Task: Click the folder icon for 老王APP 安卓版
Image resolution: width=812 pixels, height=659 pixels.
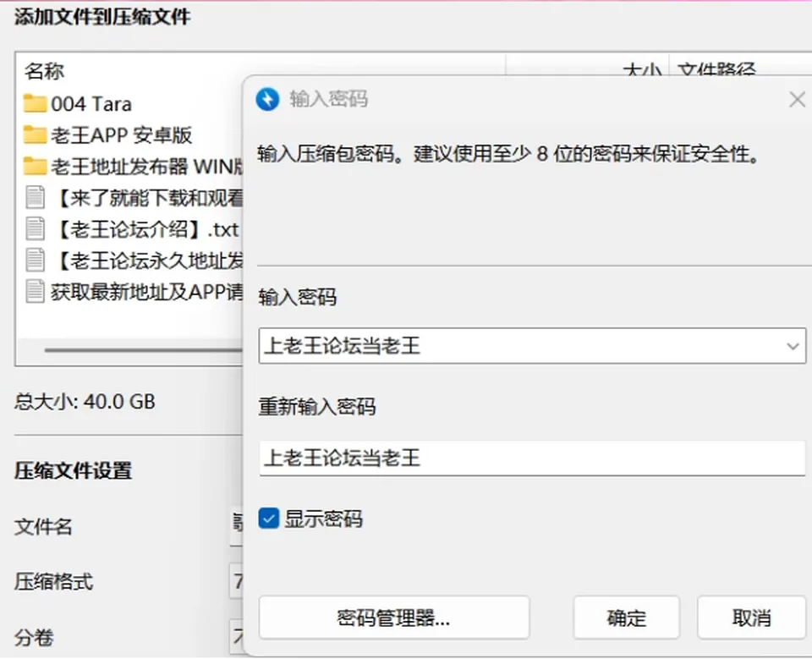Action: point(35,135)
